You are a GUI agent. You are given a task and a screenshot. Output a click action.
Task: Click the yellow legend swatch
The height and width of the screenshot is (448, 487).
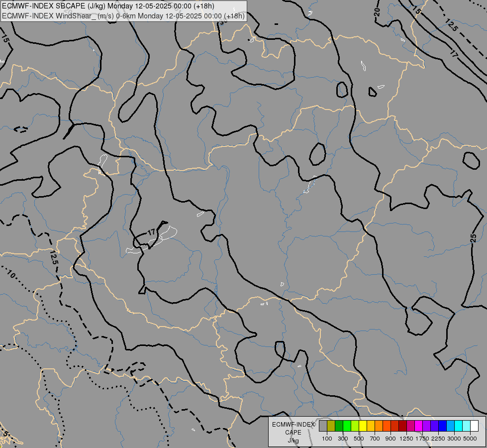click(x=363, y=426)
